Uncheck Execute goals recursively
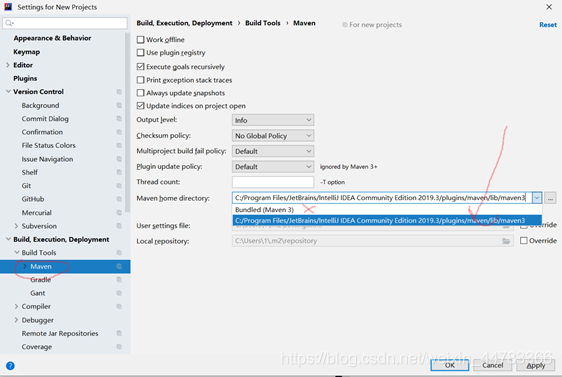Image resolution: width=562 pixels, height=377 pixels. (140, 67)
